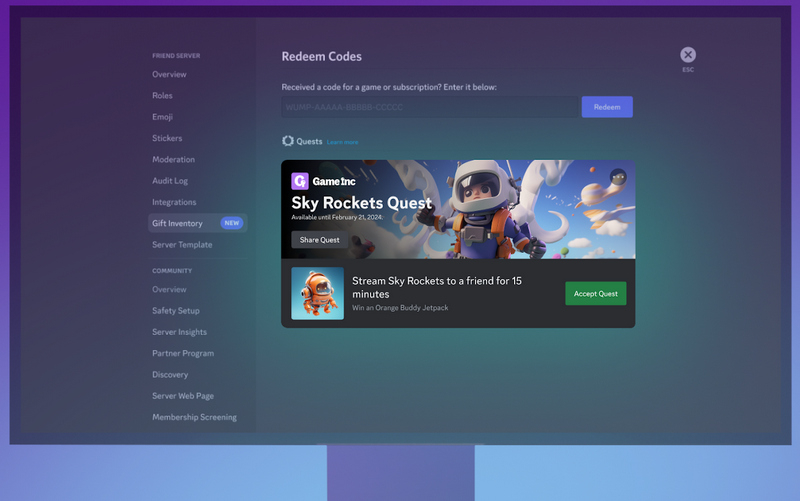
Task: Go to Membership Screening settings
Action: coord(194,417)
